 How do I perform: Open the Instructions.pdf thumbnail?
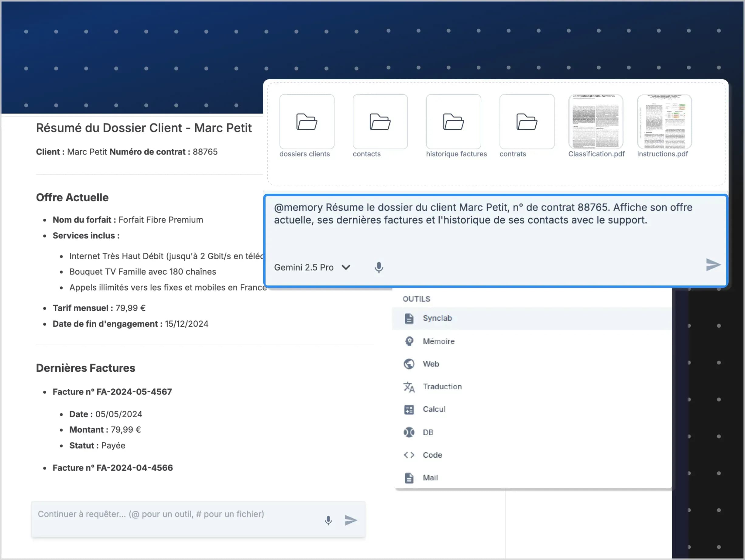(664, 122)
